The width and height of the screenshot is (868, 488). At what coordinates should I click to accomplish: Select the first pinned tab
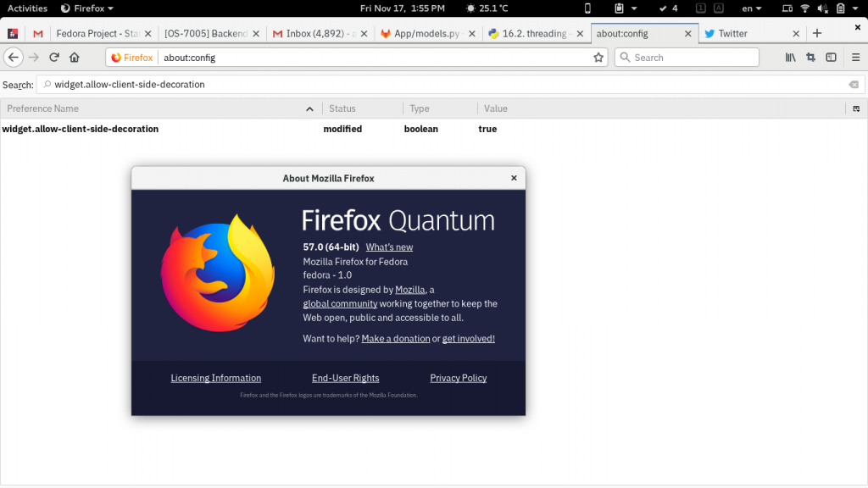pos(13,34)
